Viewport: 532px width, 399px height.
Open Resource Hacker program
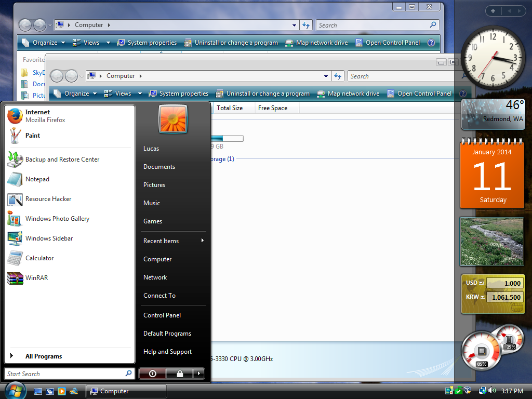[x=70, y=199]
